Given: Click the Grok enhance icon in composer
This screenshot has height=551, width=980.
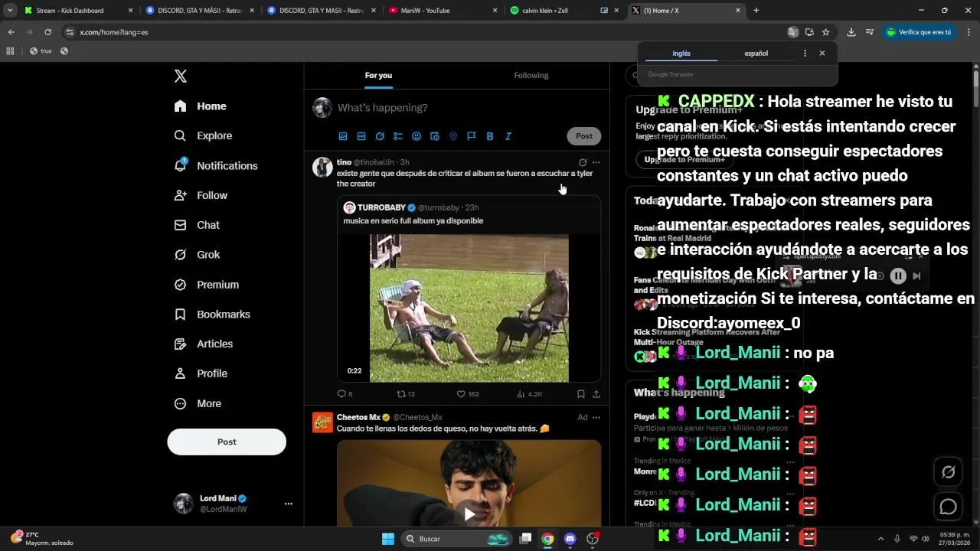Looking at the screenshot, I should [380, 136].
